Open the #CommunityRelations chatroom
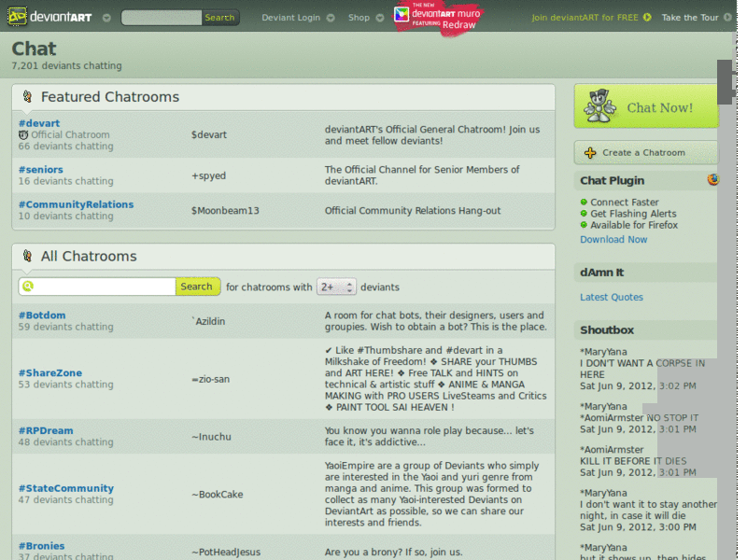This screenshot has width=747, height=560. click(76, 204)
